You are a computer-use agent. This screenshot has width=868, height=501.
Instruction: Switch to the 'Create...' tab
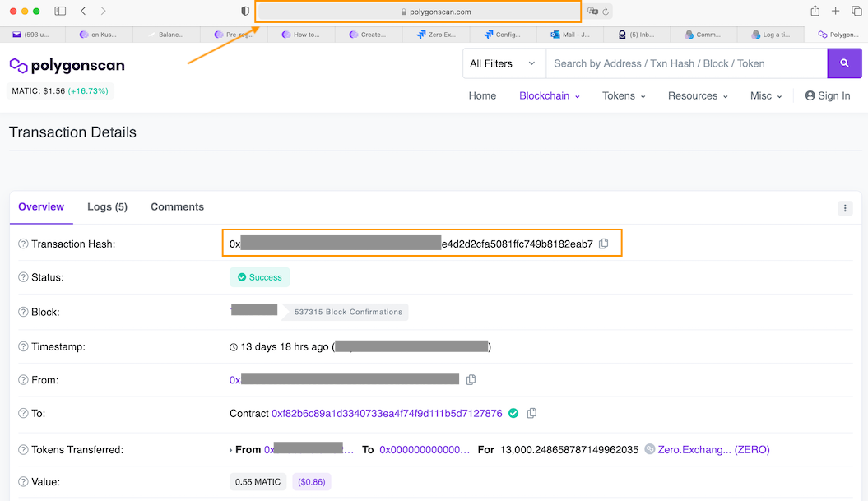coord(369,35)
